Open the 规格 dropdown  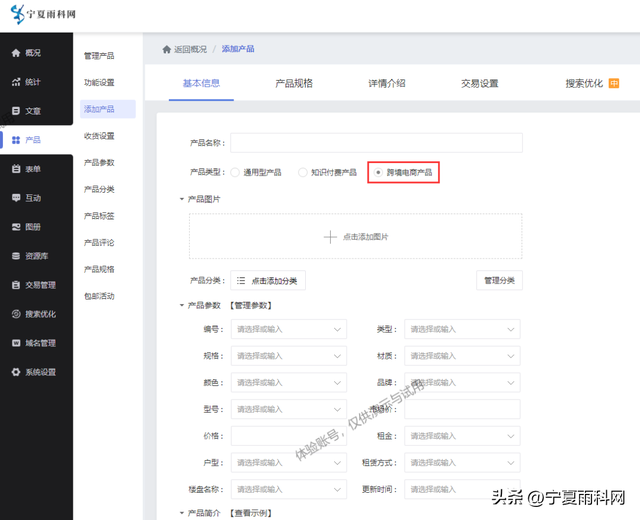(x=289, y=356)
